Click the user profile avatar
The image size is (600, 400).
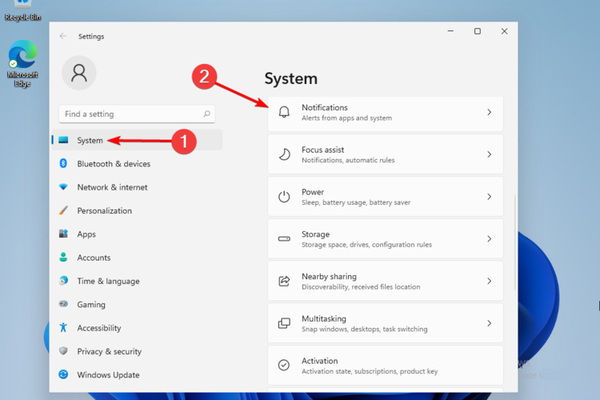click(79, 73)
